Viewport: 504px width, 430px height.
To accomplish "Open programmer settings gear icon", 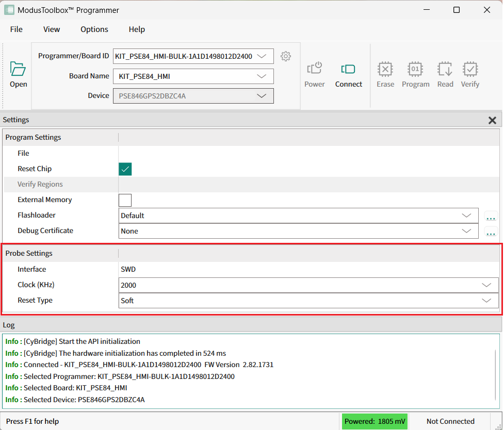I will (285, 56).
